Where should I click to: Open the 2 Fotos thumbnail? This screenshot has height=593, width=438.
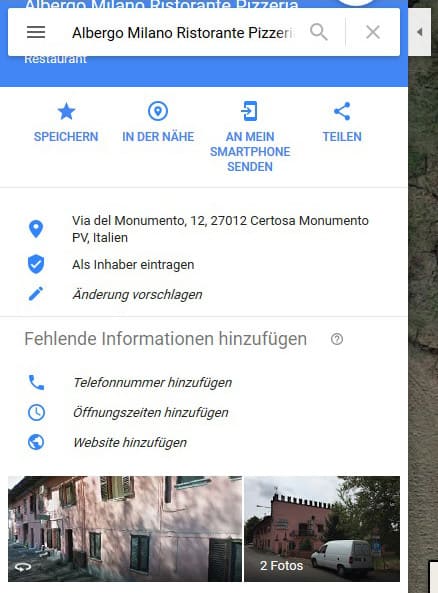pyautogui.click(x=322, y=529)
